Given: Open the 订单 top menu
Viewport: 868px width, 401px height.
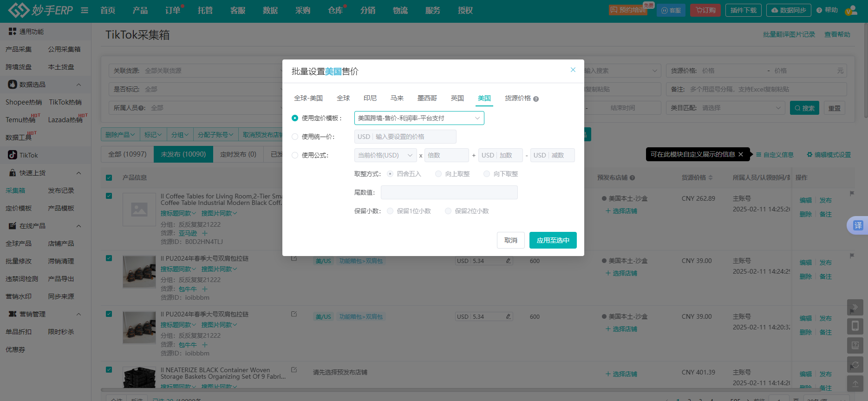Looking at the screenshot, I should click(173, 10).
